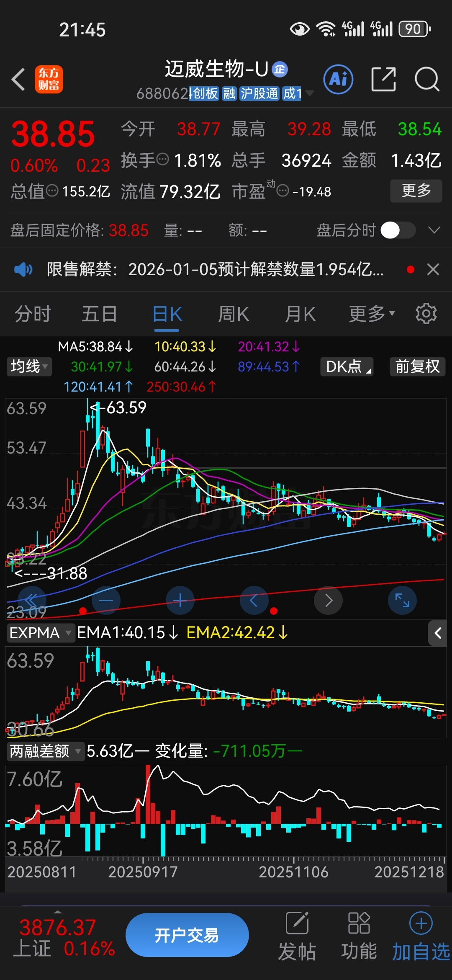Expand chart to fullscreen icon
The height and width of the screenshot is (980, 452).
[402, 600]
